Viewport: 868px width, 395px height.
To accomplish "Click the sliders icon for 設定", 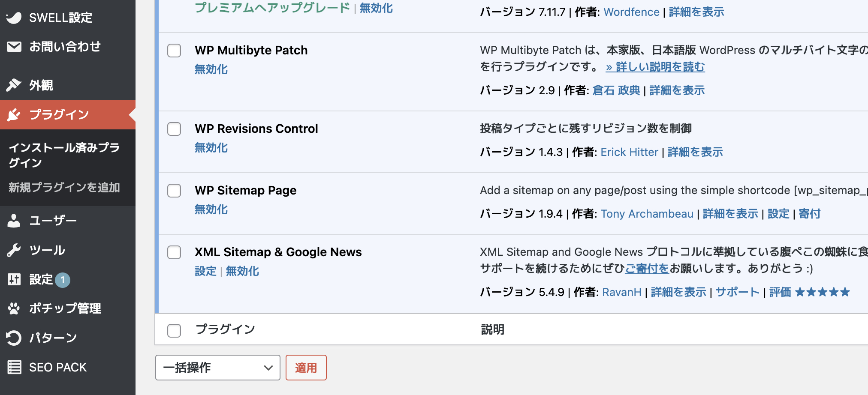I will [x=14, y=280].
